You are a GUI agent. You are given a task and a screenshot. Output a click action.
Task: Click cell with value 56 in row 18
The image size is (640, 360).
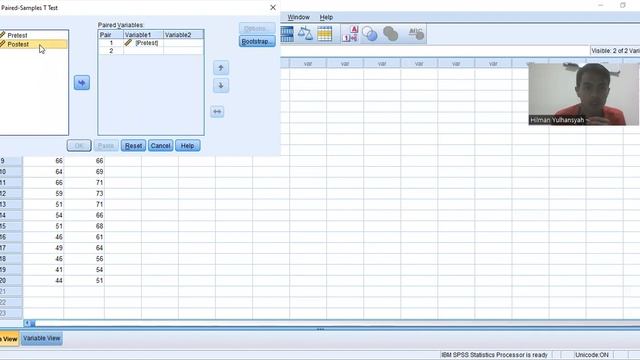[x=84, y=259]
